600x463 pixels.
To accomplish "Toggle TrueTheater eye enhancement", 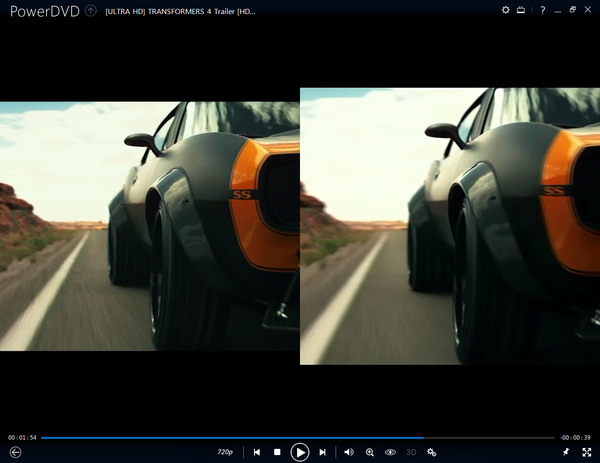I will pyautogui.click(x=390, y=452).
